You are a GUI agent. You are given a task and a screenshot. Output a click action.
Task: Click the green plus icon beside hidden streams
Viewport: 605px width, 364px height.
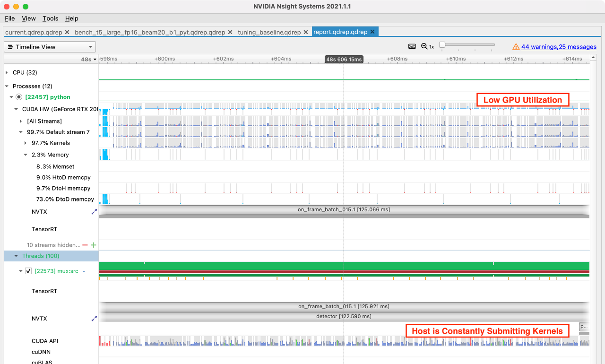93,245
